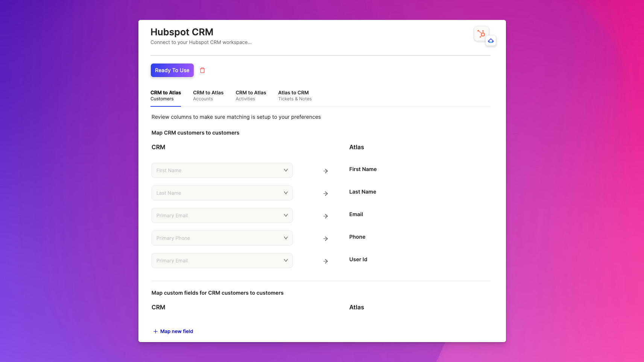Click 'Map custom fields for CRM customers' heading
644x362 pixels.
coord(217,293)
